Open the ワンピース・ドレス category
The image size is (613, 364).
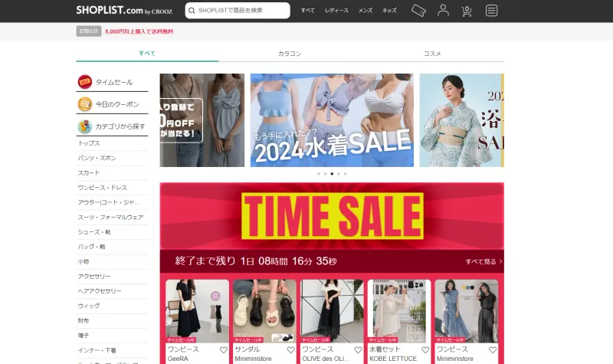tap(112, 188)
